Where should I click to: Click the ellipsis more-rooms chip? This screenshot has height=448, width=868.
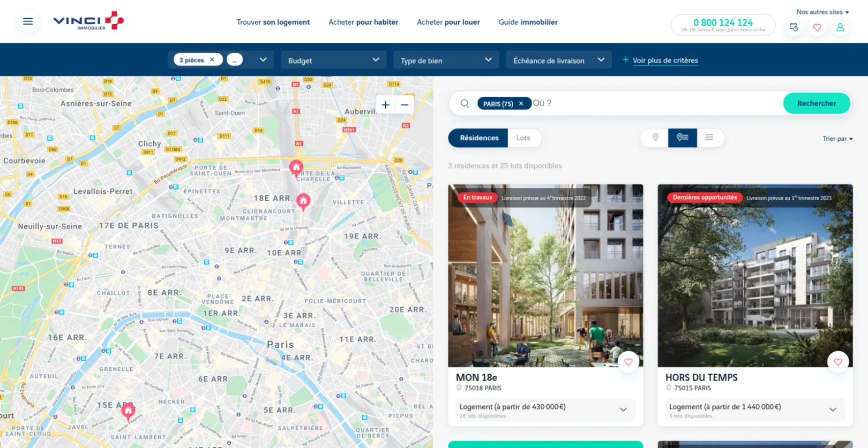point(235,60)
